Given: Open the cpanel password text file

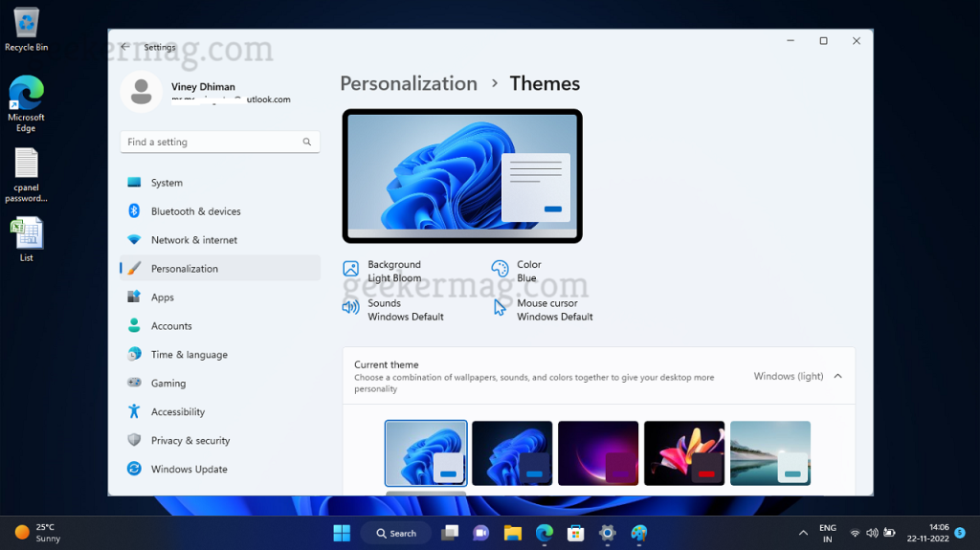Looking at the screenshot, I should 26,176.
